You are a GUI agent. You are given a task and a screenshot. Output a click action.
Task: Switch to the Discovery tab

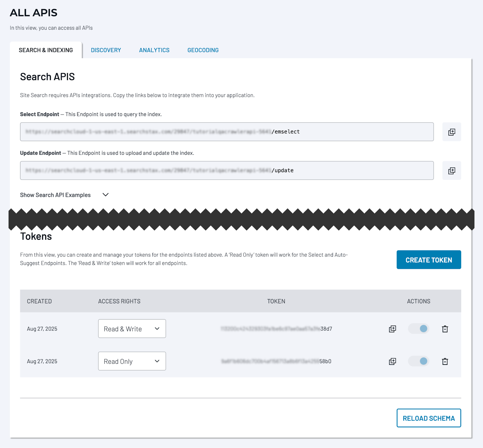[106, 50]
